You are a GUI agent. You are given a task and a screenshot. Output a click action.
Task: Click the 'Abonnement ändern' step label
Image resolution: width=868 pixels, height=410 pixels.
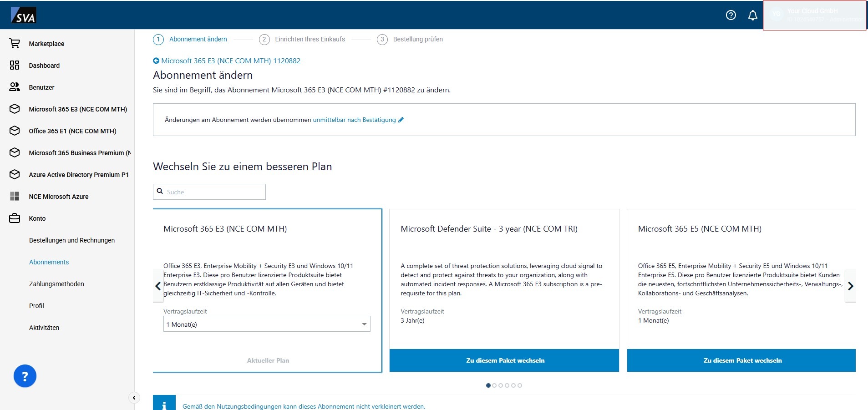coord(198,39)
